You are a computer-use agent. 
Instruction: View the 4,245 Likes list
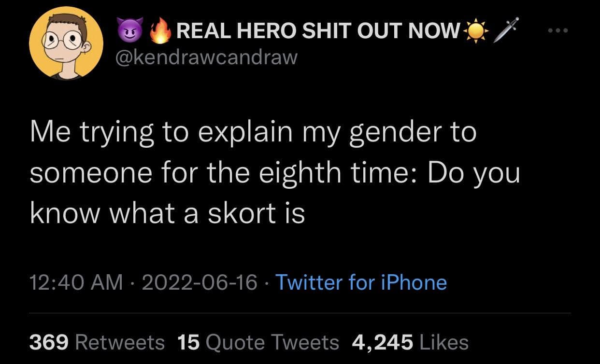coord(411,342)
